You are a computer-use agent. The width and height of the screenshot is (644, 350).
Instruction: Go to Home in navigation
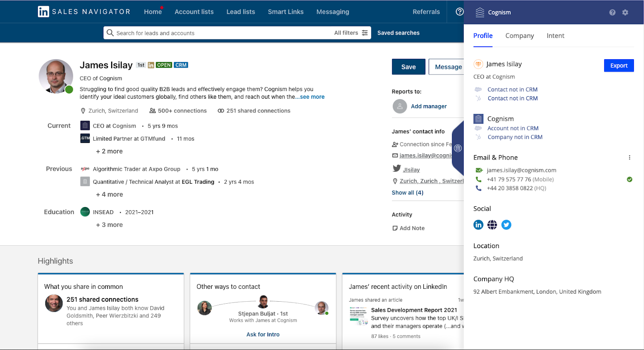pos(153,12)
